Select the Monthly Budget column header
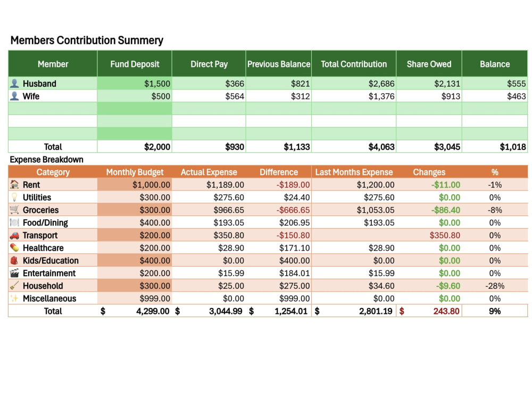The width and height of the screenshot is (532, 399). click(135, 172)
